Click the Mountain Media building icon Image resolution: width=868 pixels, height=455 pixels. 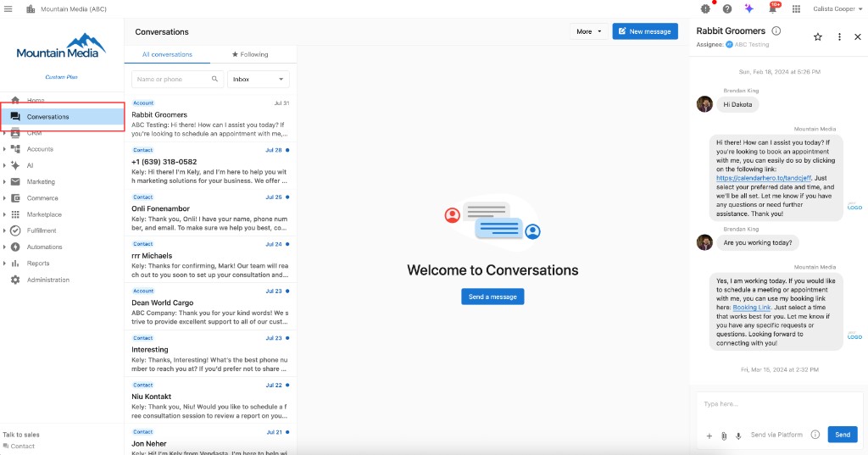31,8
